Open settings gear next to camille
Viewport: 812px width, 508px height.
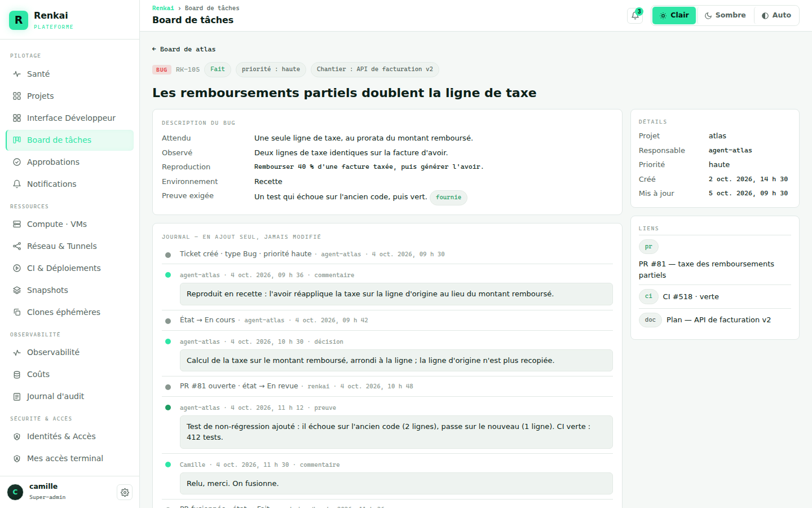click(x=125, y=492)
